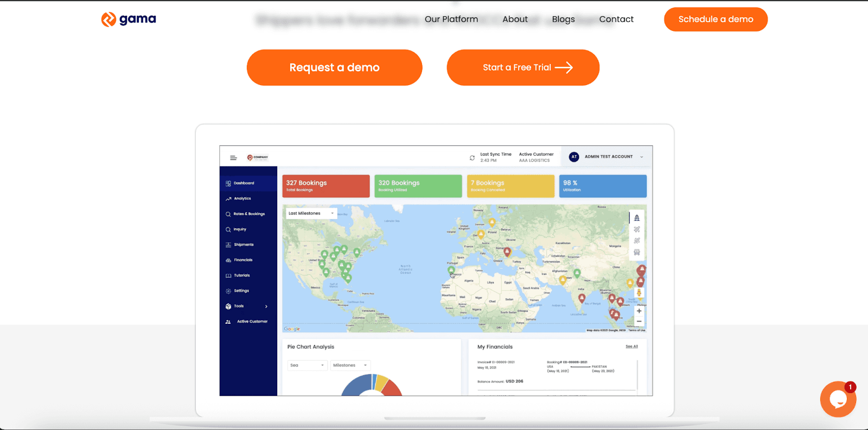The height and width of the screenshot is (430, 868).
Task: Expand the Tools submenu arrow
Action: click(x=266, y=306)
